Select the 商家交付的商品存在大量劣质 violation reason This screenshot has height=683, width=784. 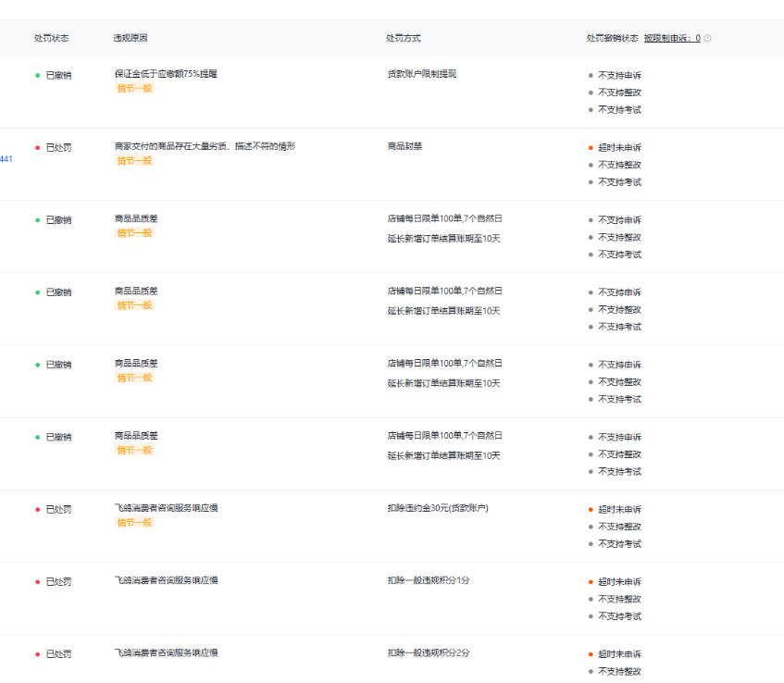[205, 146]
